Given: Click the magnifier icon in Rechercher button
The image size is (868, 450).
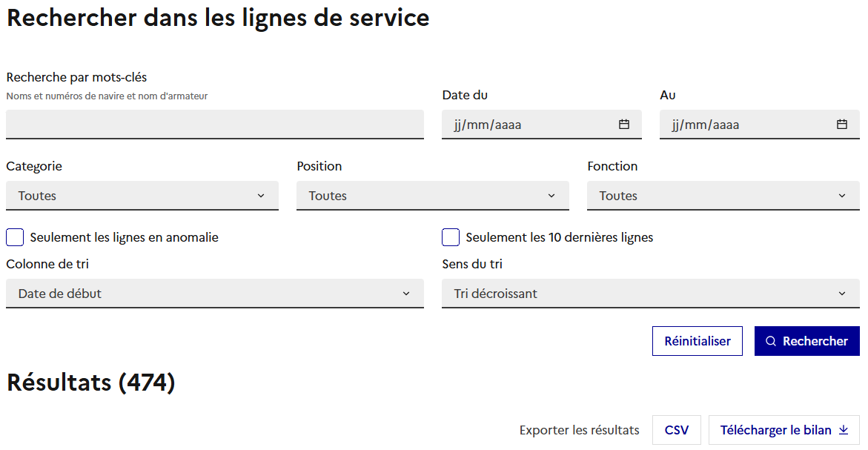Looking at the screenshot, I should [771, 341].
